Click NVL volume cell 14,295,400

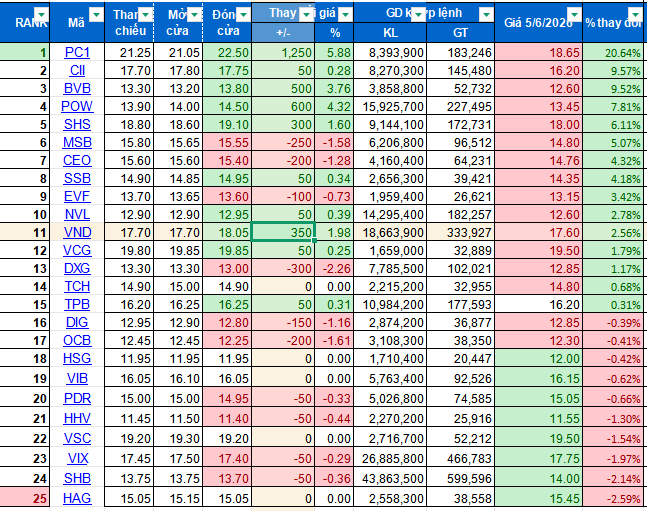(x=390, y=214)
